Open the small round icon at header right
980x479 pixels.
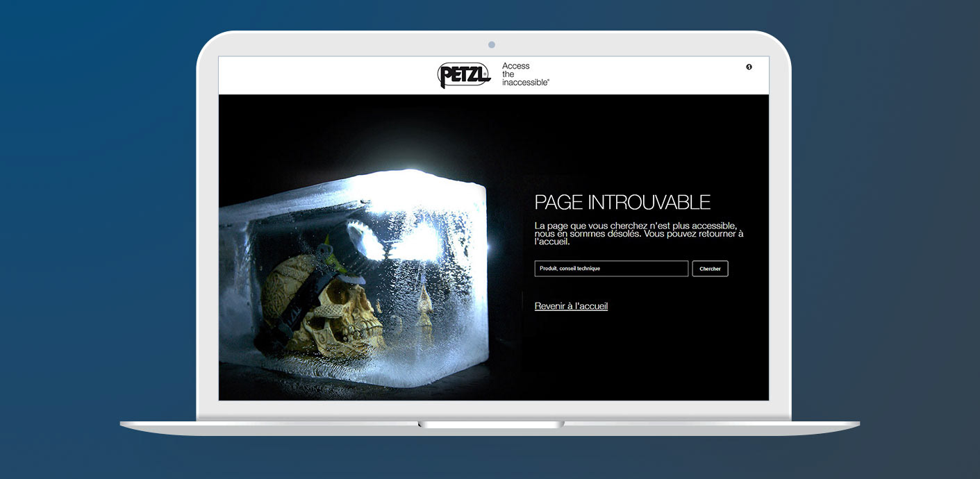[749, 67]
